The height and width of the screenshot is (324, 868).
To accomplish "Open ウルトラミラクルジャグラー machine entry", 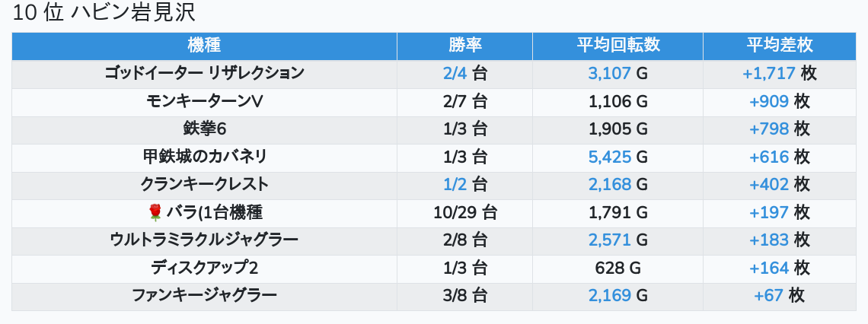I will [204, 240].
